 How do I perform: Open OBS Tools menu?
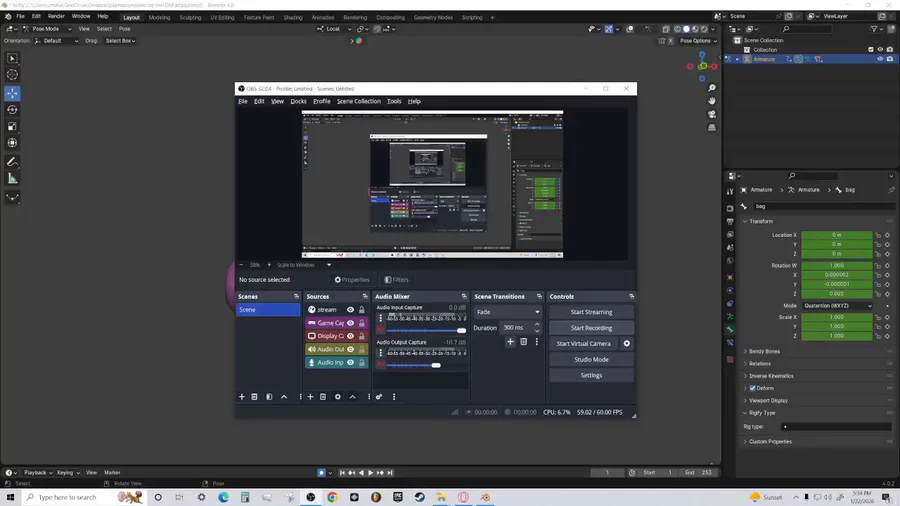[394, 102]
